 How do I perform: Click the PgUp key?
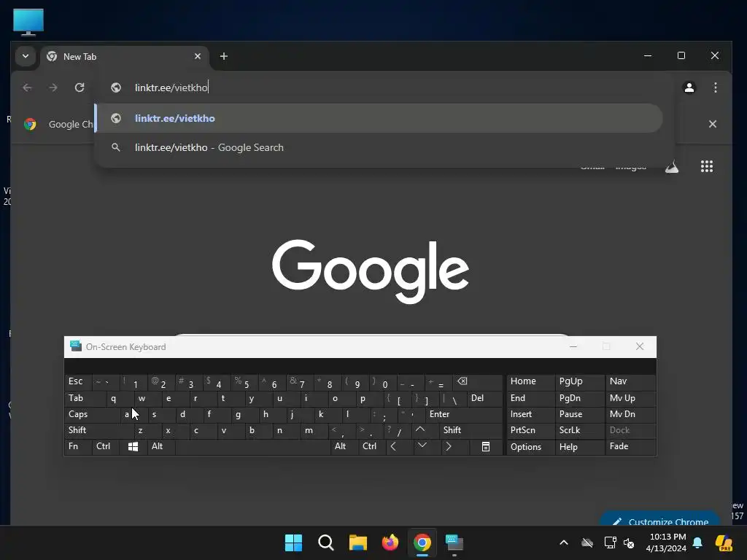point(579,382)
